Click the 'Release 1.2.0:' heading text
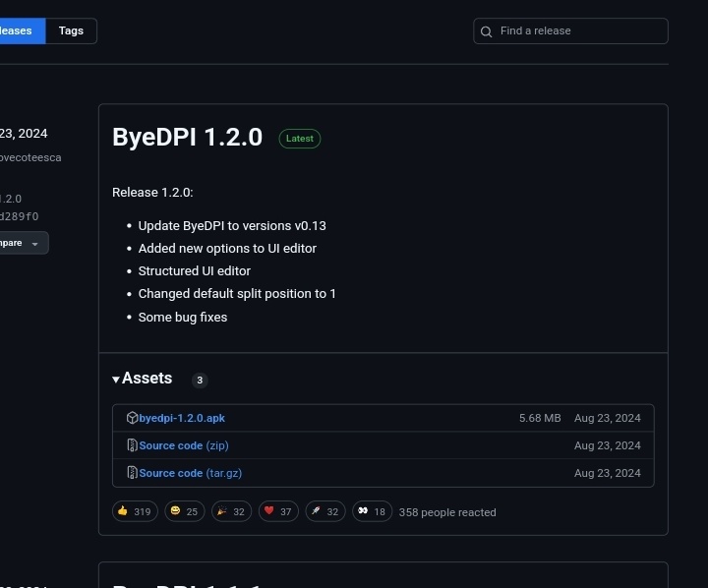 (152, 193)
